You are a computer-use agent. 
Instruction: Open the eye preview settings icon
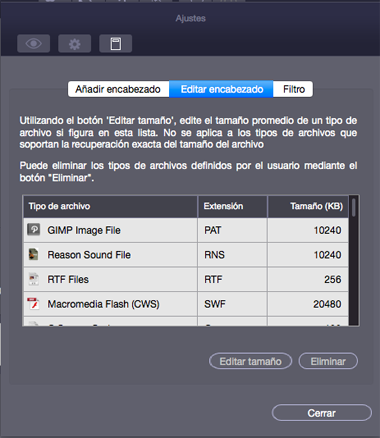pyautogui.click(x=34, y=44)
